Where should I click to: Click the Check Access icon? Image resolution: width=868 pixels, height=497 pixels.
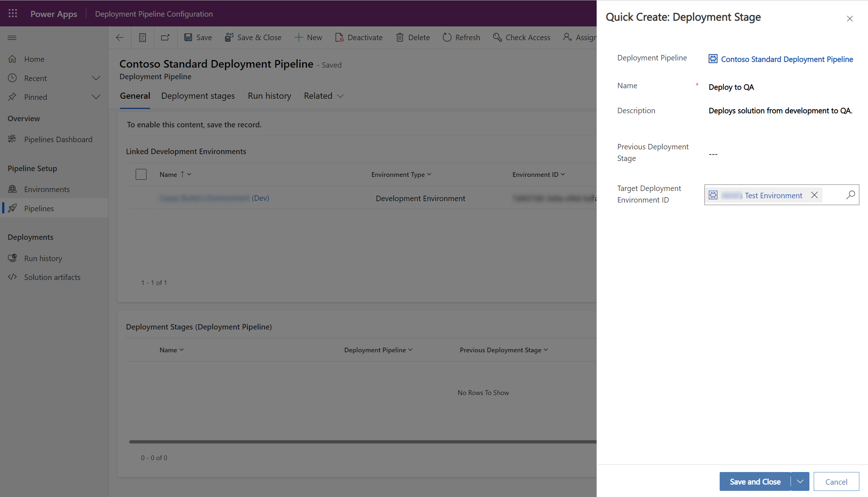pos(496,37)
